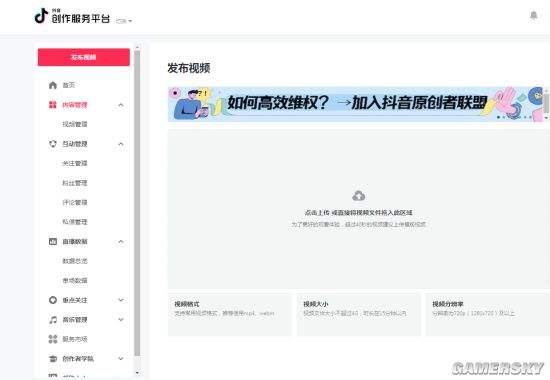Image resolution: width=550 pixels, height=380 pixels.
Task: Open 数据总览 submenu item
Action: point(75,261)
